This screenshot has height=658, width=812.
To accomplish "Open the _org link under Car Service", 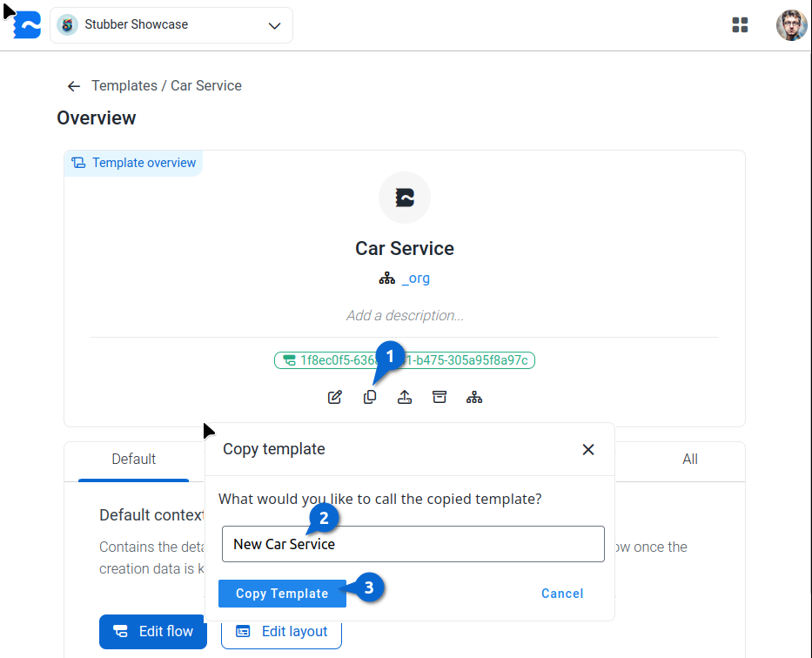I will point(415,279).
